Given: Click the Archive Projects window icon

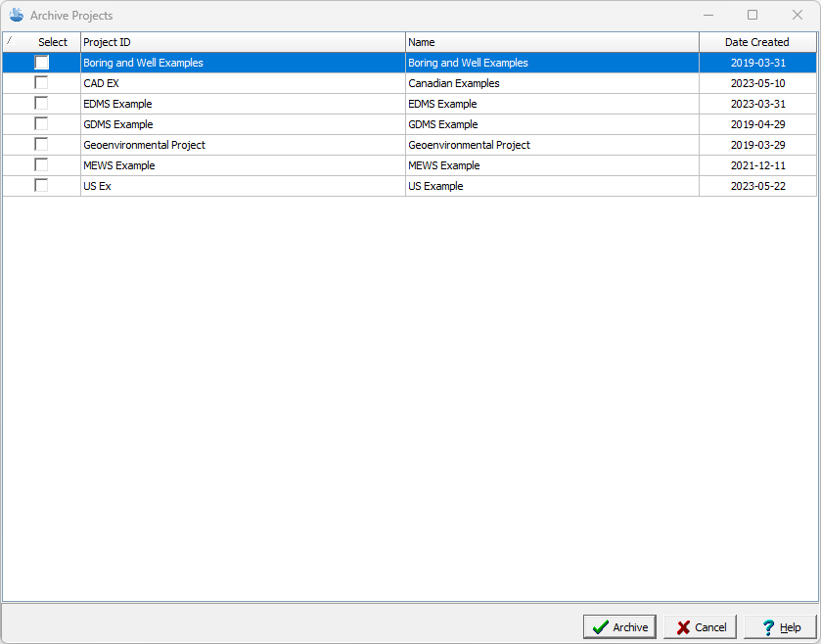Looking at the screenshot, I should click(x=17, y=16).
